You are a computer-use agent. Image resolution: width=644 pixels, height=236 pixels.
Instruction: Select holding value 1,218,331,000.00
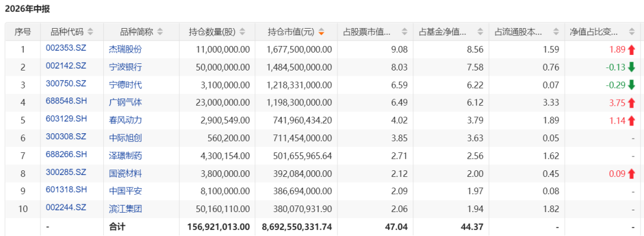(x=299, y=85)
